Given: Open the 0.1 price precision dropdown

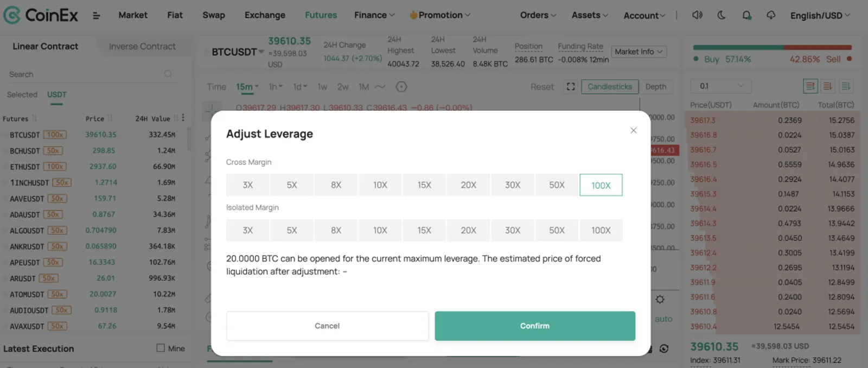Looking at the screenshot, I should [x=721, y=86].
